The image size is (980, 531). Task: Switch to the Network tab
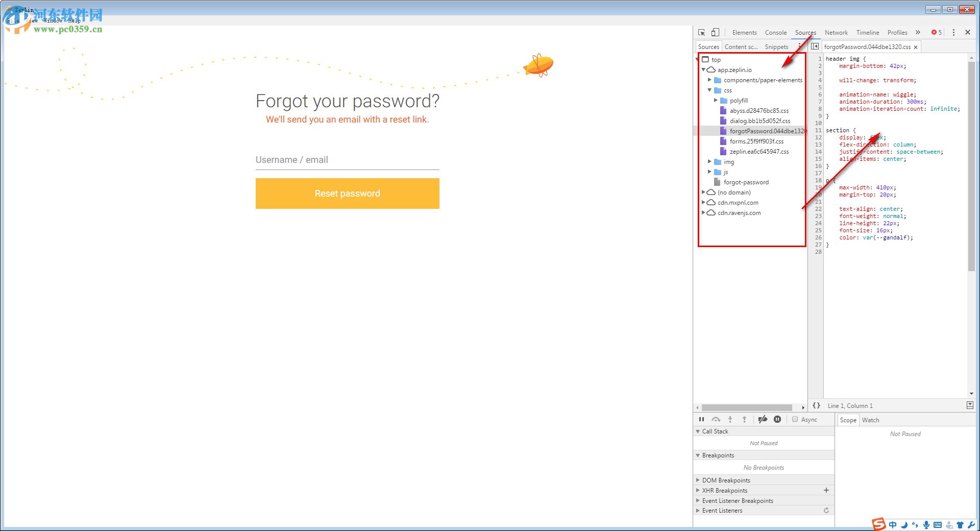click(836, 32)
